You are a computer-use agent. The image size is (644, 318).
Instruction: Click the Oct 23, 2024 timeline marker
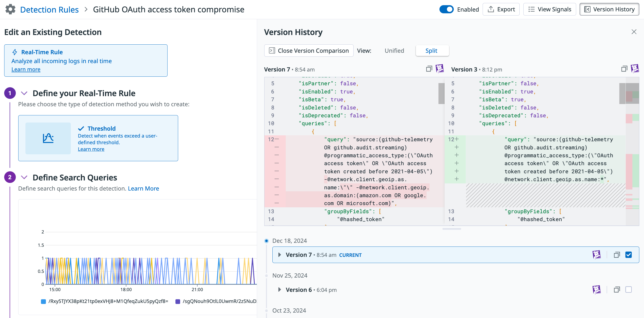pyautogui.click(x=266, y=311)
